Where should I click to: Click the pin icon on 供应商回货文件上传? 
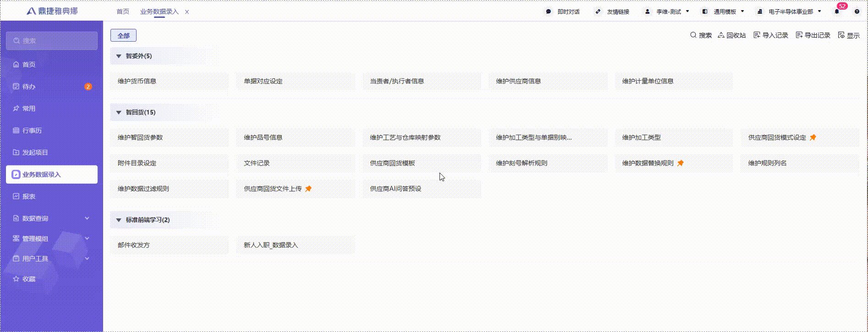pos(308,189)
